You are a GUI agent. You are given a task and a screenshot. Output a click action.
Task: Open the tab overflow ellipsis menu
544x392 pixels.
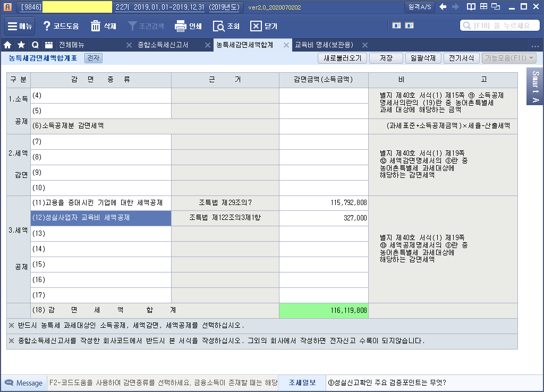pos(535,46)
